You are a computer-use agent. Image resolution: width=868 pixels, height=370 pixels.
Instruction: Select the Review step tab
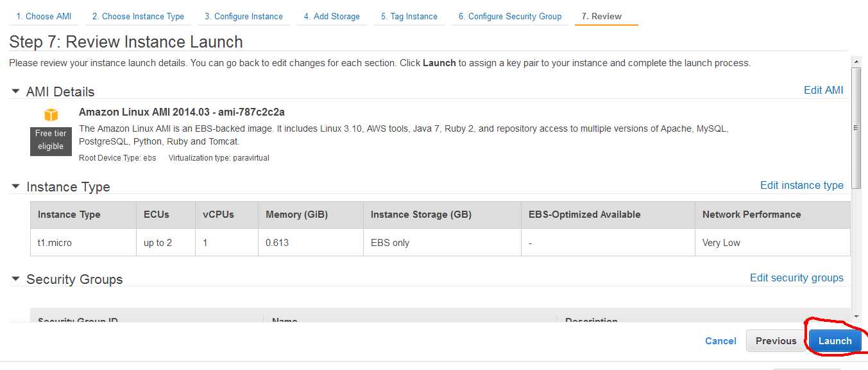(x=606, y=16)
